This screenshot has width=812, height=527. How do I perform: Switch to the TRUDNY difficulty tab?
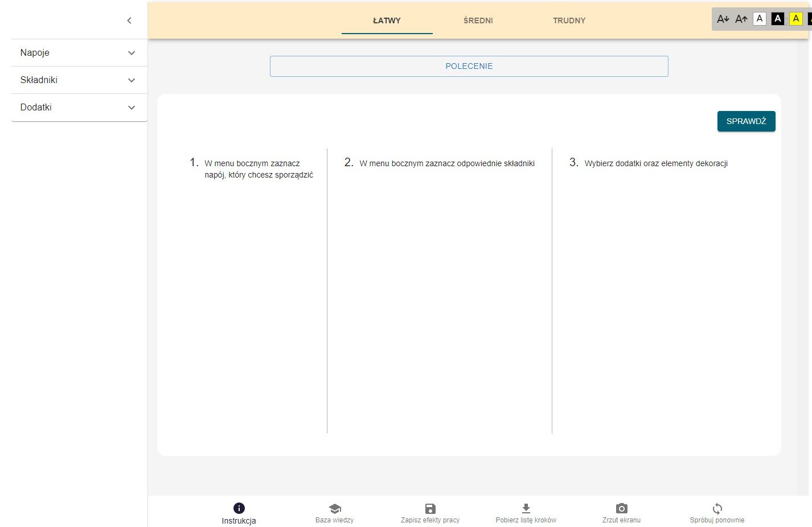pos(569,20)
